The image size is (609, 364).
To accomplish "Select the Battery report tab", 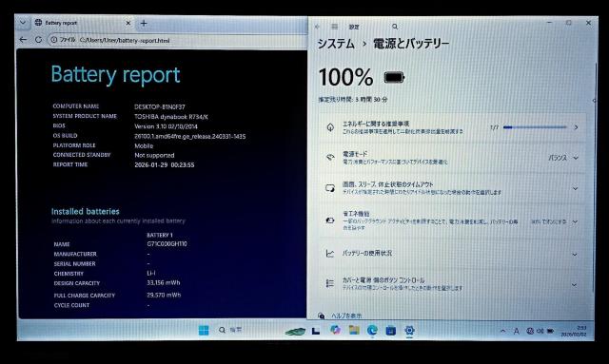I will point(83,23).
